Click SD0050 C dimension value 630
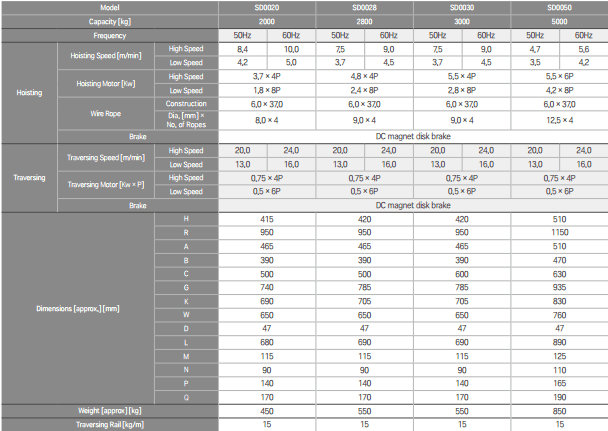 560,274
